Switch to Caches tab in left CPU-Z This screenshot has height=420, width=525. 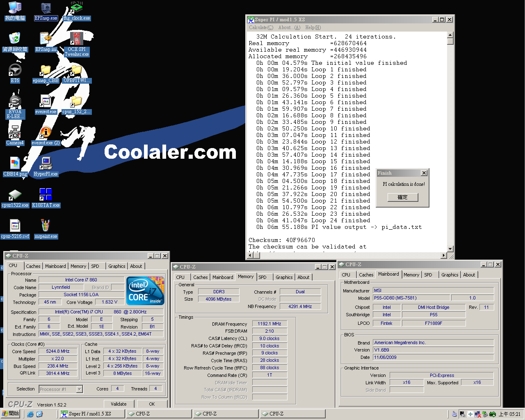pyautogui.click(x=33, y=266)
